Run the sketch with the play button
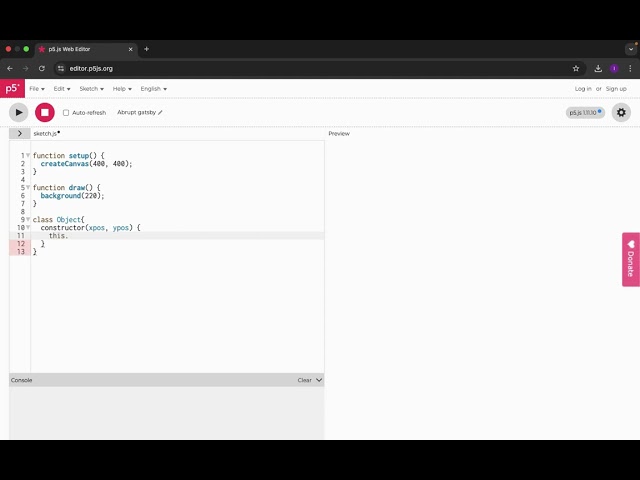640x480 pixels. click(x=19, y=112)
